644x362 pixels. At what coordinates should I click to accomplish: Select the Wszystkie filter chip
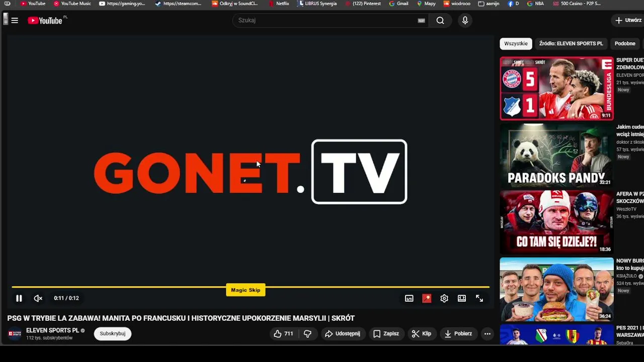[516, 43]
